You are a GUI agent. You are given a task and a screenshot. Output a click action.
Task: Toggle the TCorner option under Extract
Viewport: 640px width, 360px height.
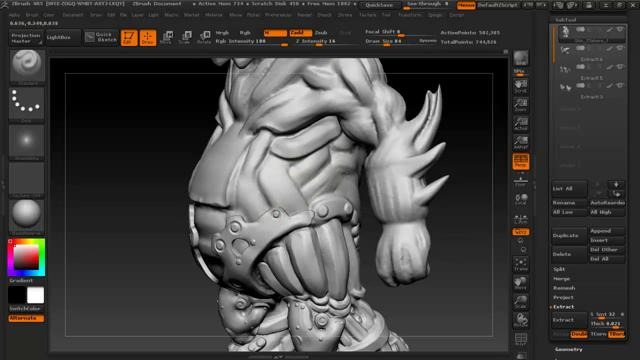click(x=598, y=334)
